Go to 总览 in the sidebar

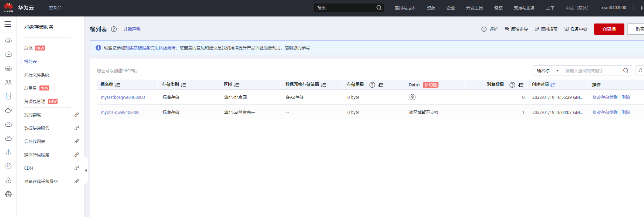pos(28,48)
